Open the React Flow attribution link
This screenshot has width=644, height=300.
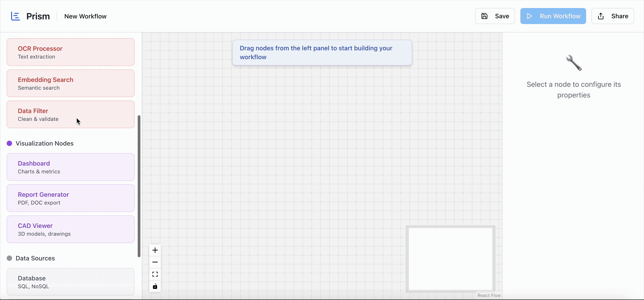click(x=489, y=295)
